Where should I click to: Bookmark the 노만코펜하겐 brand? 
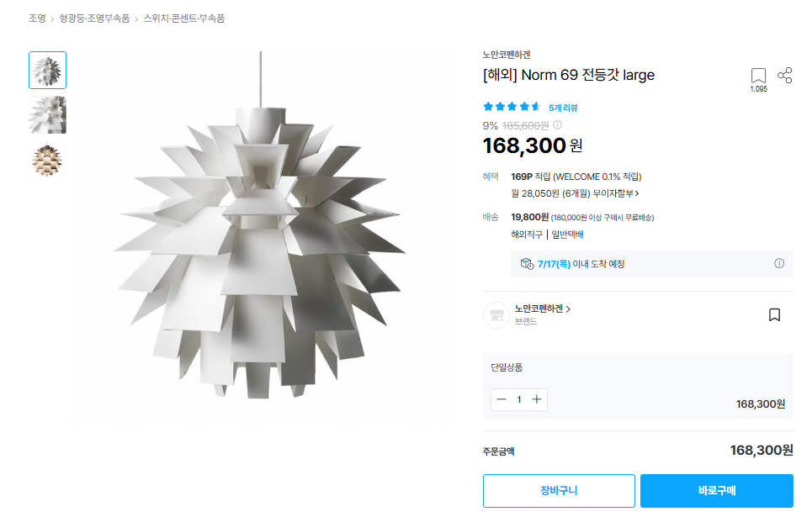coord(774,315)
